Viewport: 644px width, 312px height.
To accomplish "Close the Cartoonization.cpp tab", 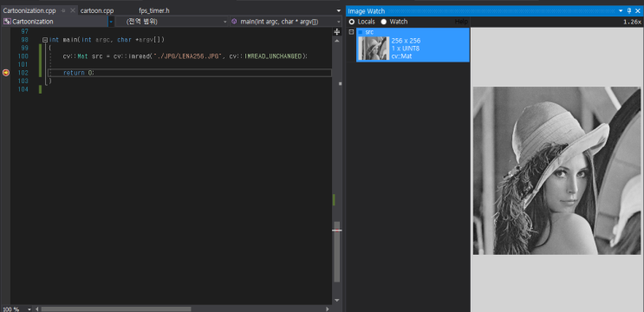I will pos(73,10).
